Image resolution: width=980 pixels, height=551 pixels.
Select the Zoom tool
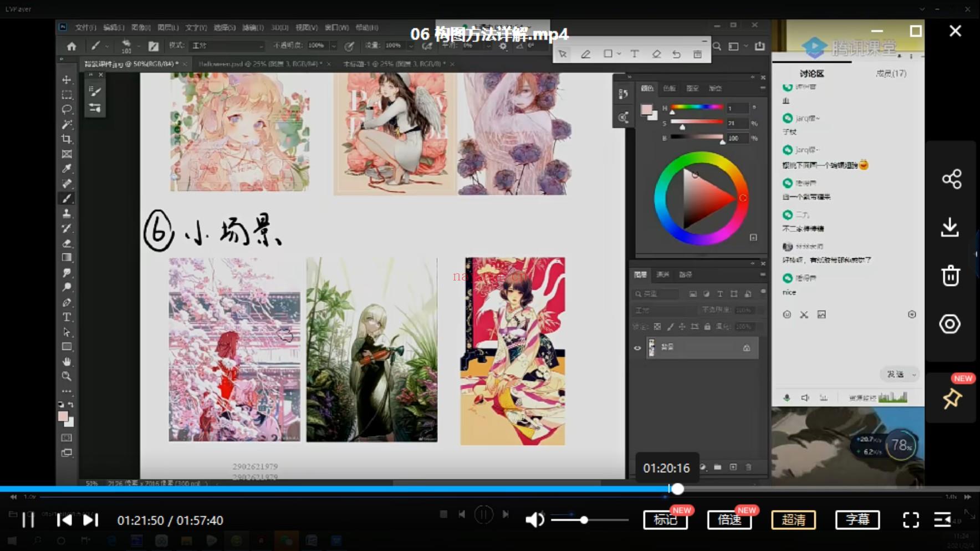(67, 376)
